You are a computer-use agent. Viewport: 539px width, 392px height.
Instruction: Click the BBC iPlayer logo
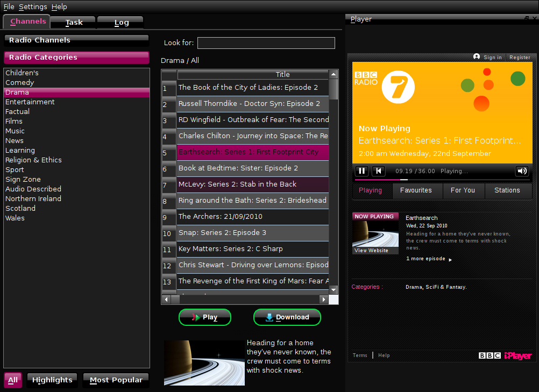coord(505,355)
